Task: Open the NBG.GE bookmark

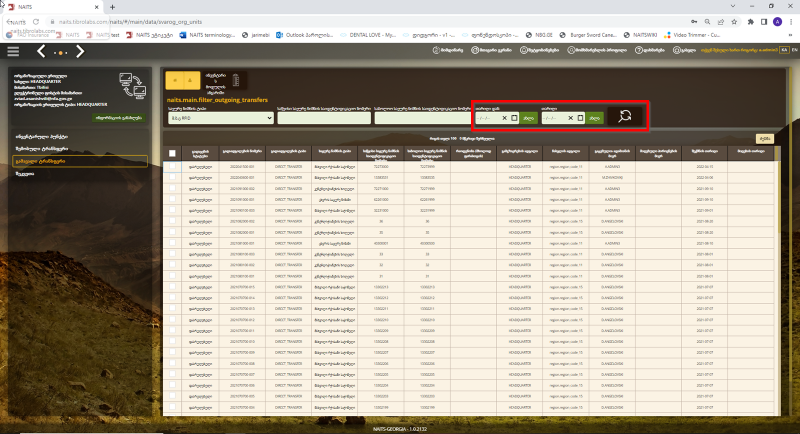Action: [x=539, y=35]
